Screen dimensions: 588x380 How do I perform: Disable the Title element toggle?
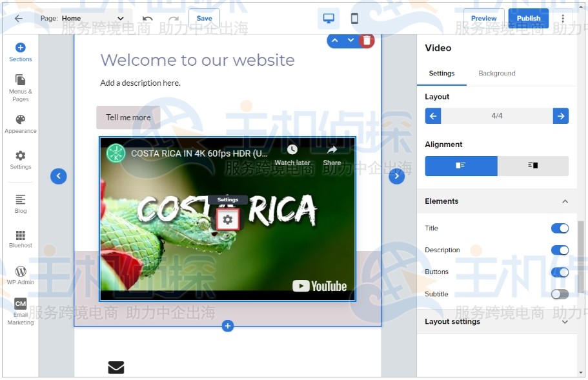point(560,228)
